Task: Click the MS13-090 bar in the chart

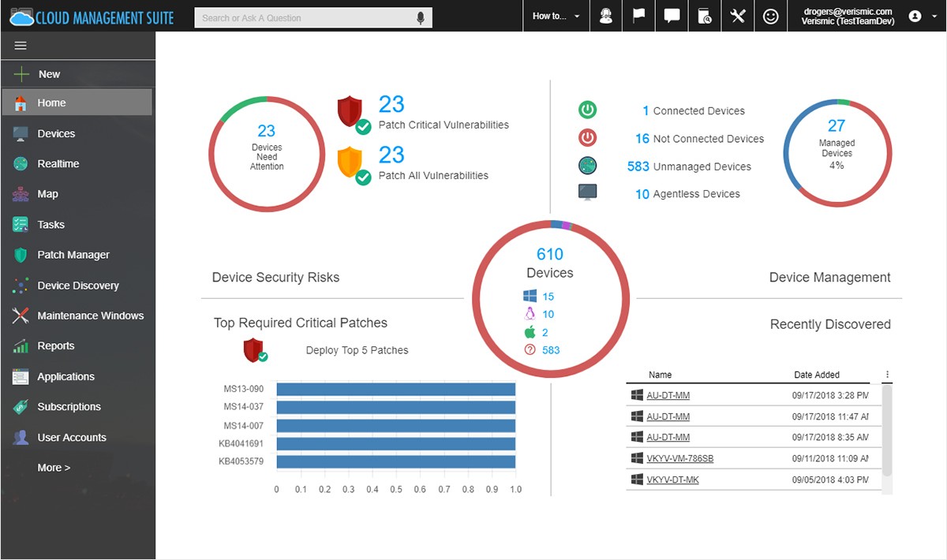Action: tap(396, 389)
